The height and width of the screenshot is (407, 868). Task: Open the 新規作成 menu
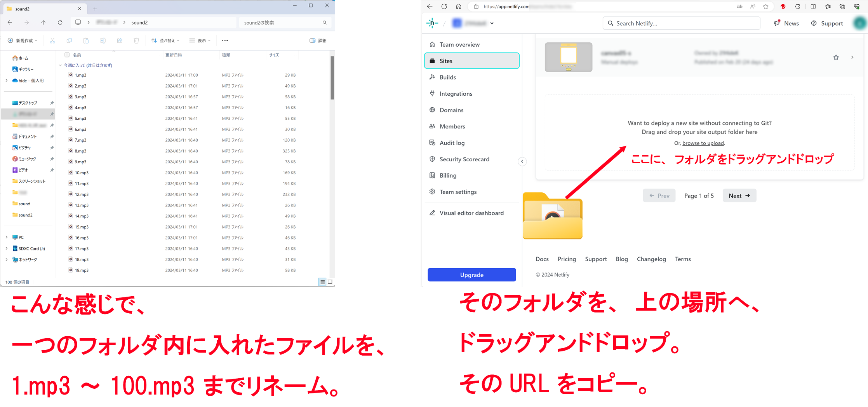coord(23,40)
